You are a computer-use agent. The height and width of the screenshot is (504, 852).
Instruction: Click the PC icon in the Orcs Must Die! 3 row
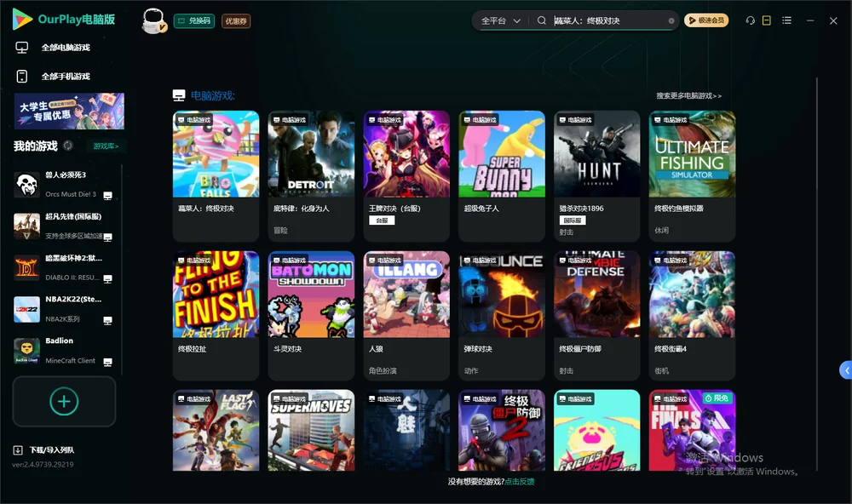coord(107,196)
